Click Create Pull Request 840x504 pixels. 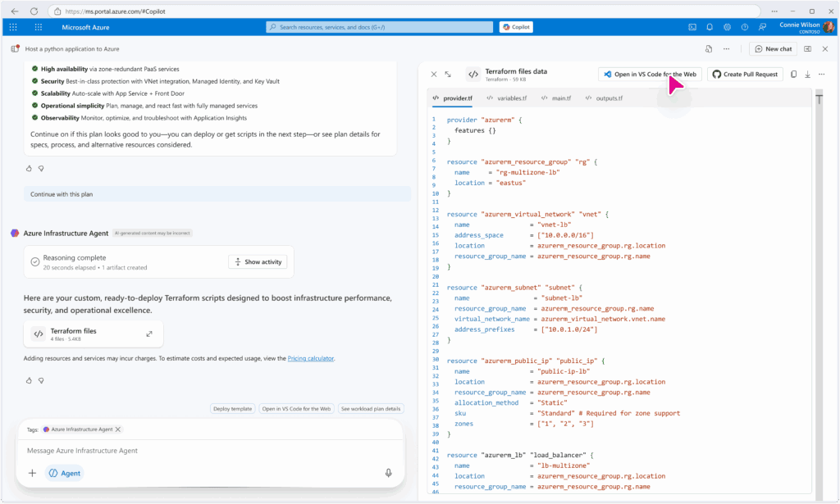click(745, 75)
